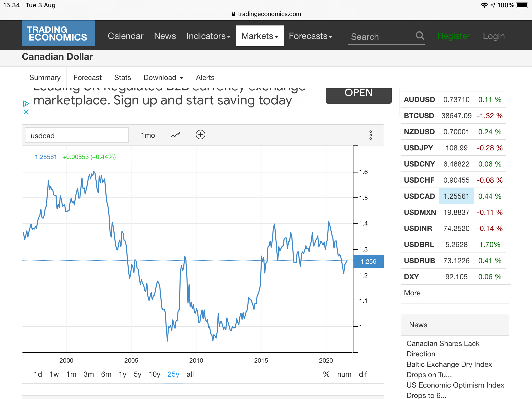Select the 1y chart range
Viewport: 532px width, 399px height.
(x=123, y=374)
